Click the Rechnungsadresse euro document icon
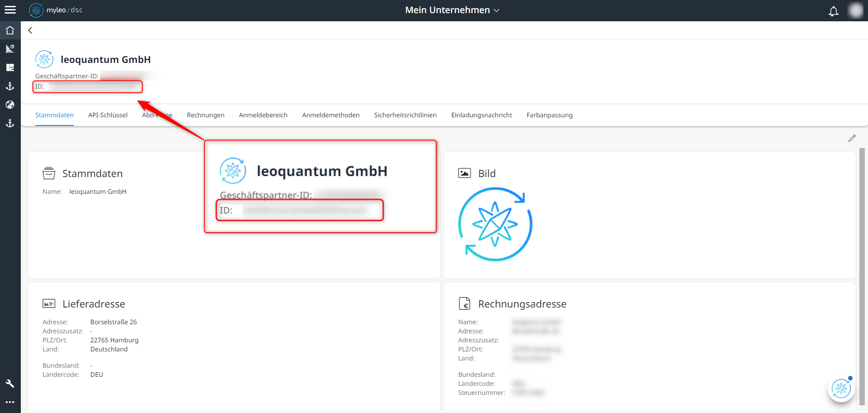Image resolution: width=868 pixels, height=413 pixels. click(x=465, y=303)
